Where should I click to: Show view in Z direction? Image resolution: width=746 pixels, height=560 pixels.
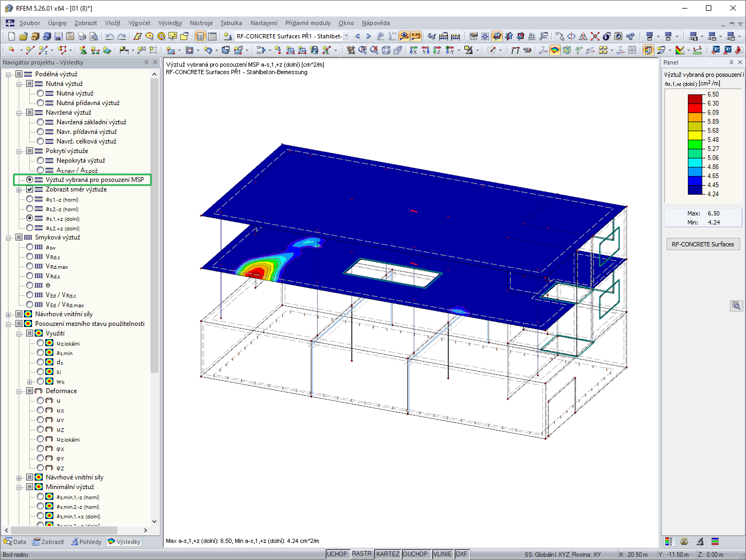tap(437, 50)
